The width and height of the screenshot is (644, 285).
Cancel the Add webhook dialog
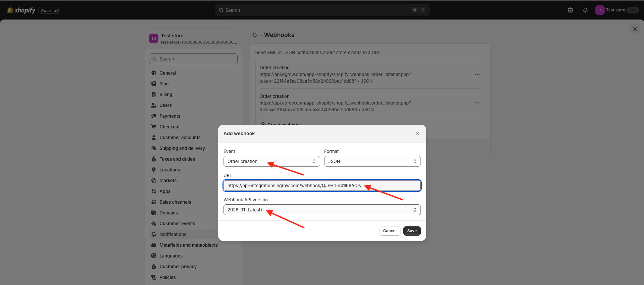click(x=390, y=231)
